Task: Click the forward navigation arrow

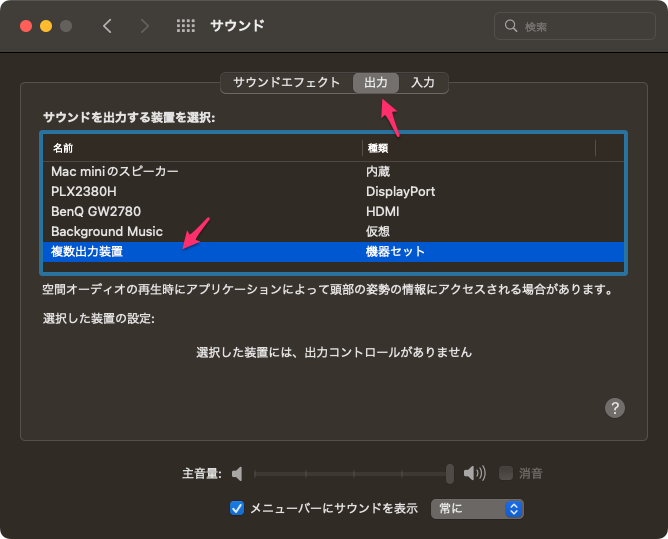Action: [145, 26]
